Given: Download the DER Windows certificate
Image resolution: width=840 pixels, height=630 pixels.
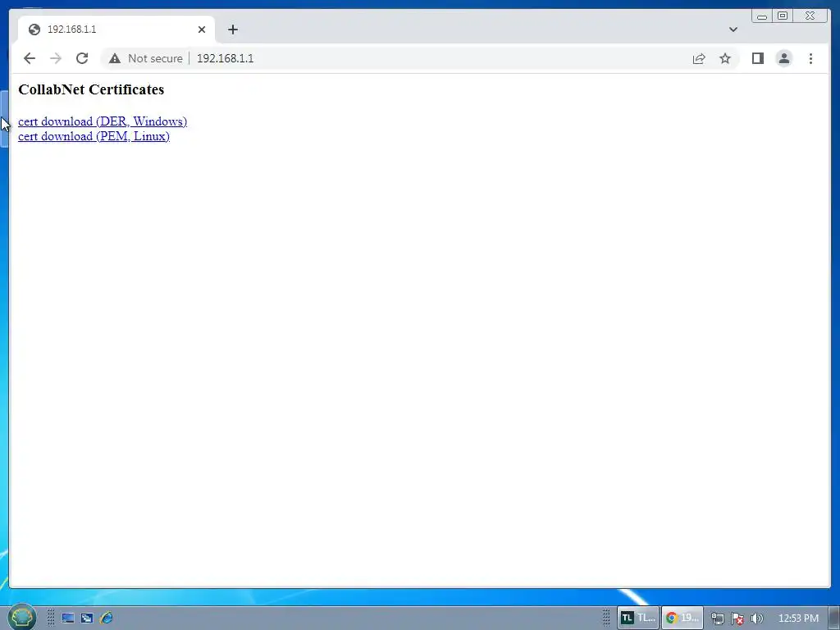Looking at the screenshot, I should pyautogui.click(x=103, y=121).
